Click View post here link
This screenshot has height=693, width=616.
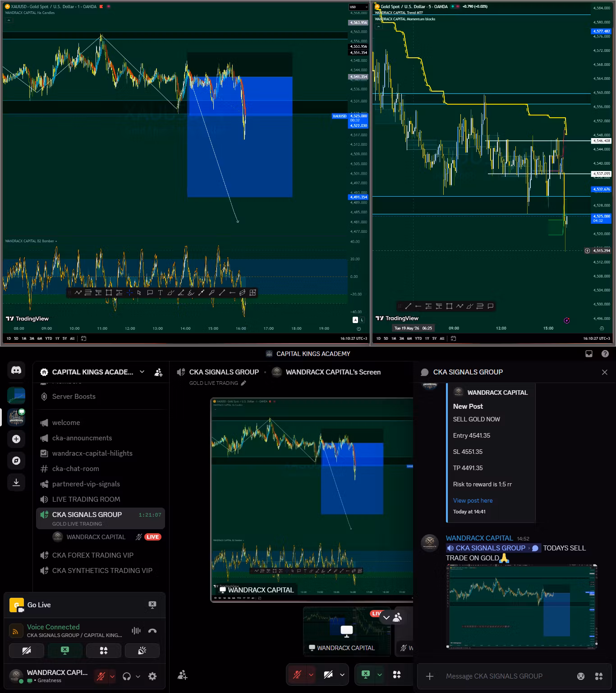pos(473,500)
